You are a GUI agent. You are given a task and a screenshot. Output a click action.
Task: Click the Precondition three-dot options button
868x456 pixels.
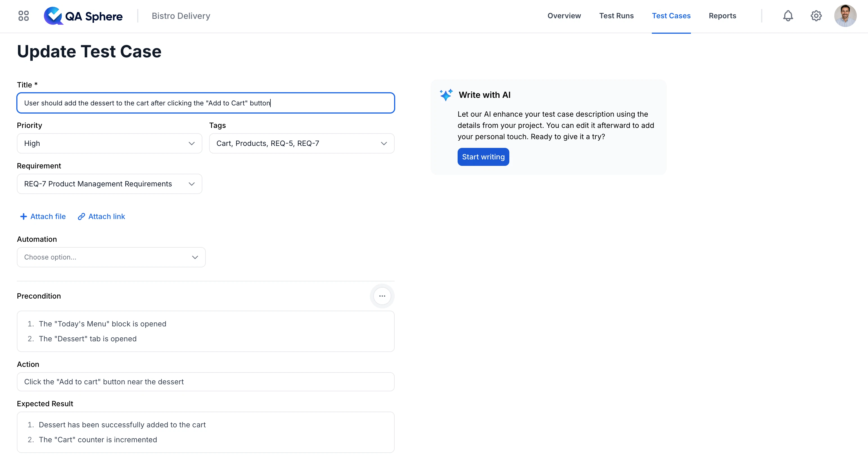point(382,296)
